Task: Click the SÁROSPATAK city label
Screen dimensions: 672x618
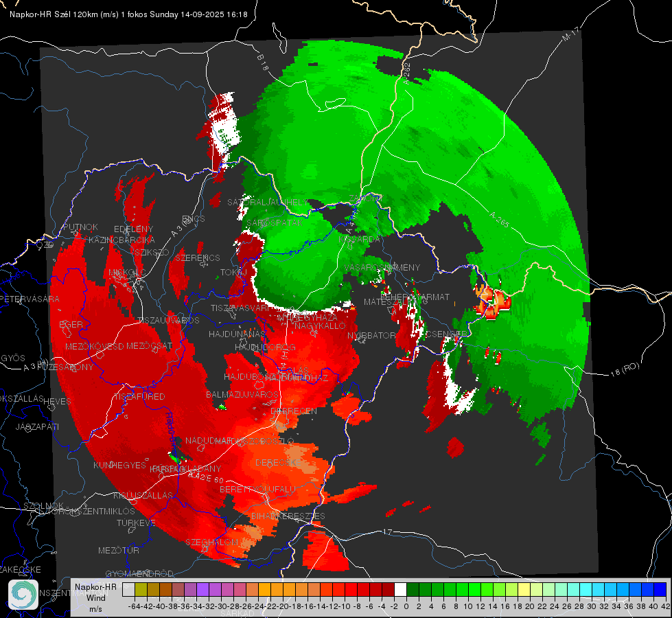Action: coord(275,222)
